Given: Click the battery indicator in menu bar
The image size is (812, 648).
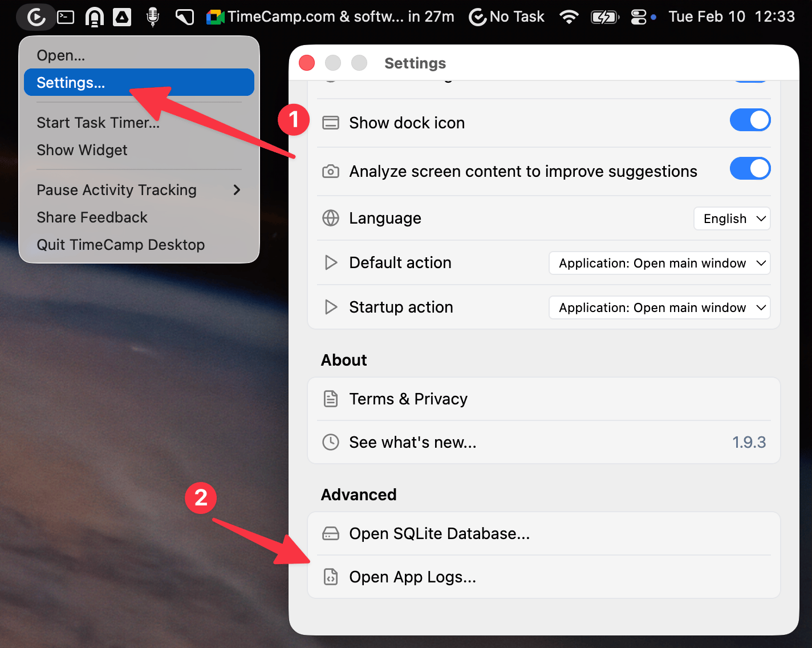Looking at the screenshot, I should click(605, 17).
